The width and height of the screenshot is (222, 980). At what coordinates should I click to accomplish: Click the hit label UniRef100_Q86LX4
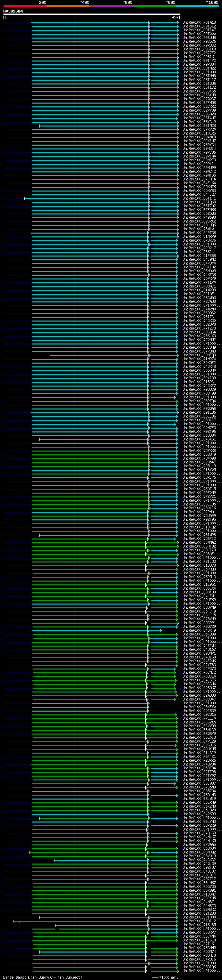[199, 588]
